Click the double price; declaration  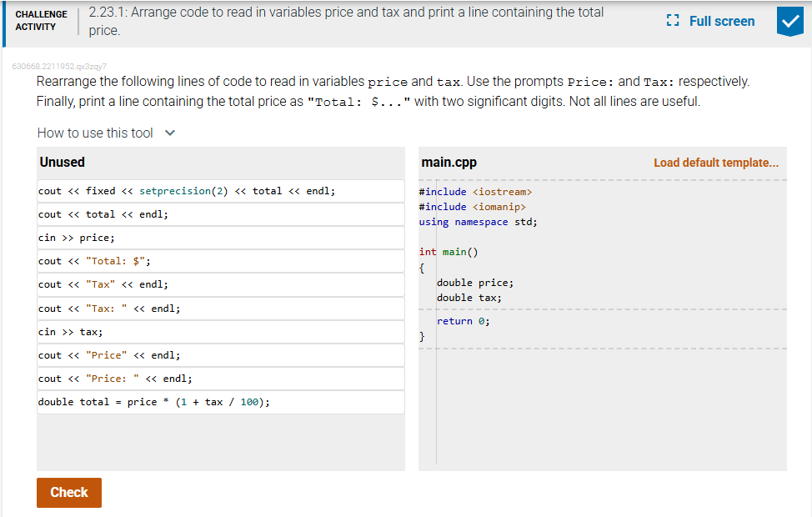[475, 283]
